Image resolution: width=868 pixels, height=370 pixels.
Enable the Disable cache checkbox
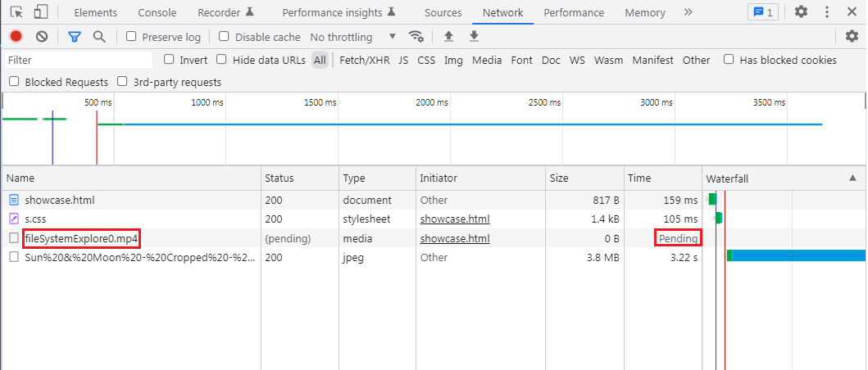tap(224, 37)
